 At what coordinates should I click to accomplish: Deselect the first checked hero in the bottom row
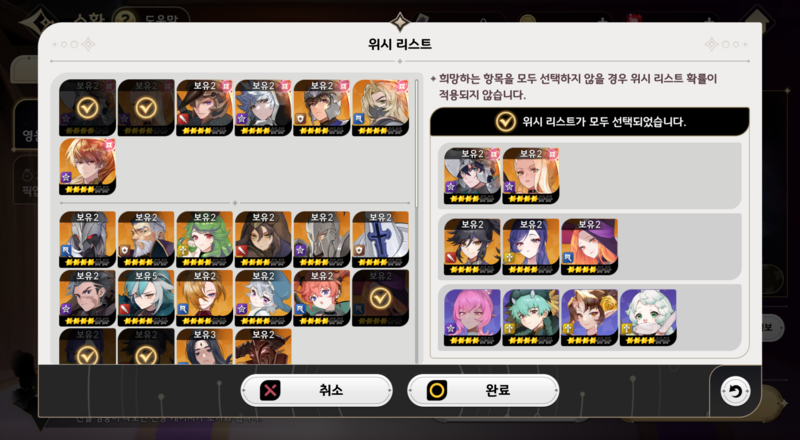(87, 347)
